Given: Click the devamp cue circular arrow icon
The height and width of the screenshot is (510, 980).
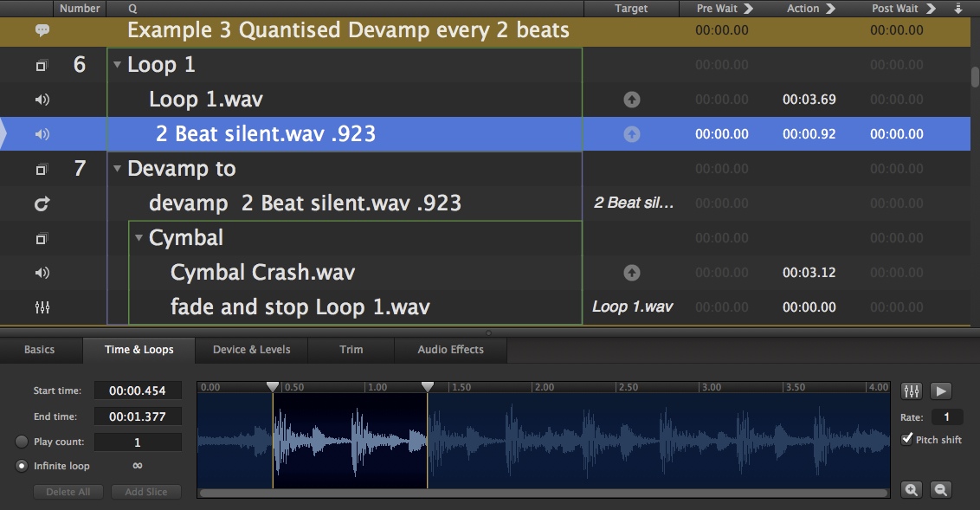Looking at the screenshot, I should [x=42, y=203].
